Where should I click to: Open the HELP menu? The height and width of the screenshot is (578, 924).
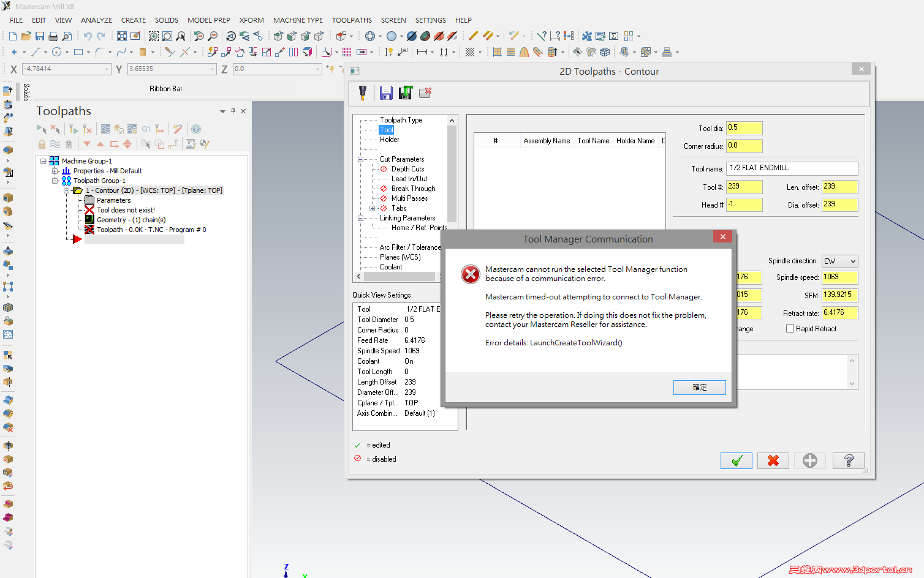463,20
